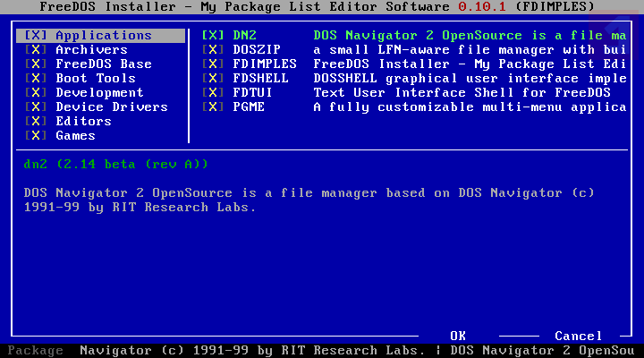The width and height of the screenshot is (644, 358).
Task: Uncheck the FDTUI package checkbox
Action: [x=213, y=93]
